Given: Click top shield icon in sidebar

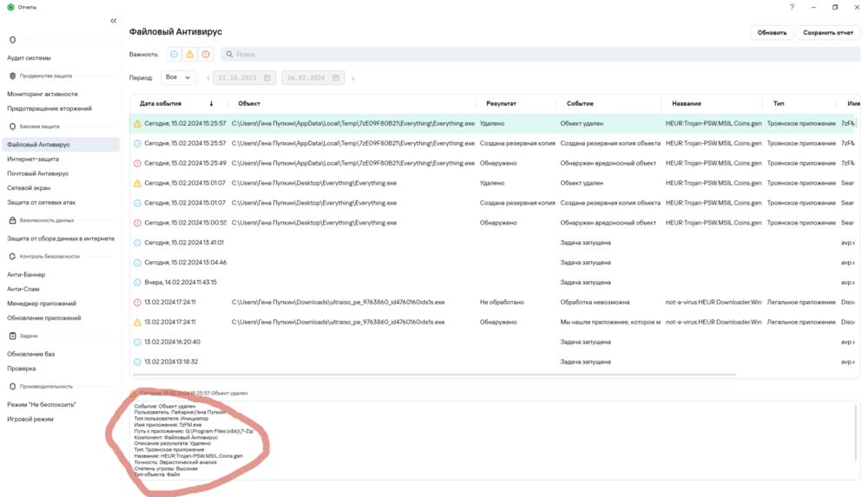Looking at the screenshot, I should [x=13, y=40].
